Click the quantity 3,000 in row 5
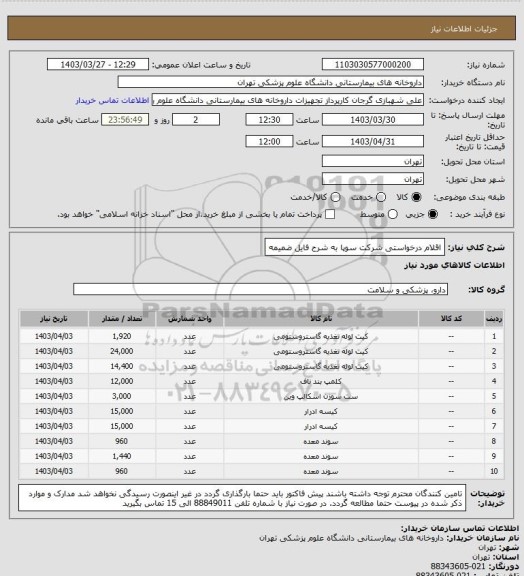The height and width of the screenshot is (576, 524). 122,396
